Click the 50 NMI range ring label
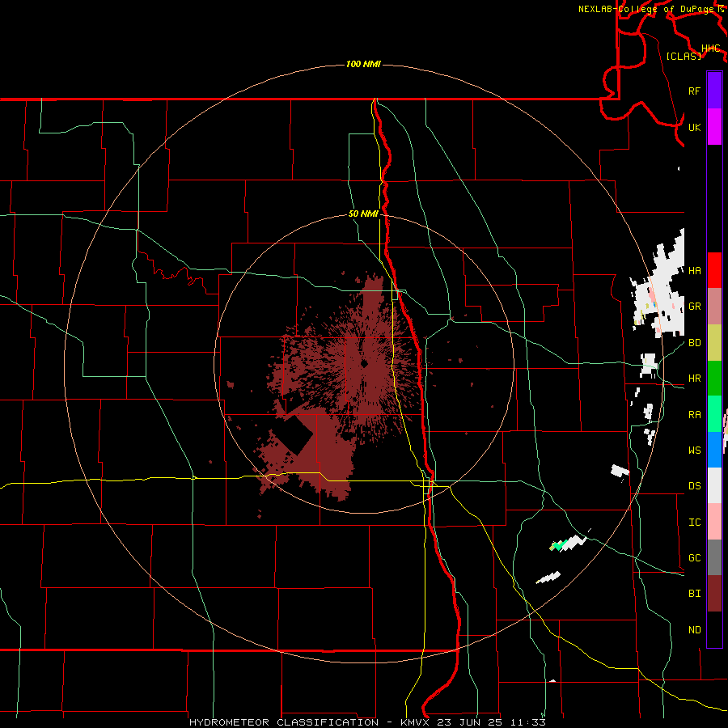 point(363,214)
